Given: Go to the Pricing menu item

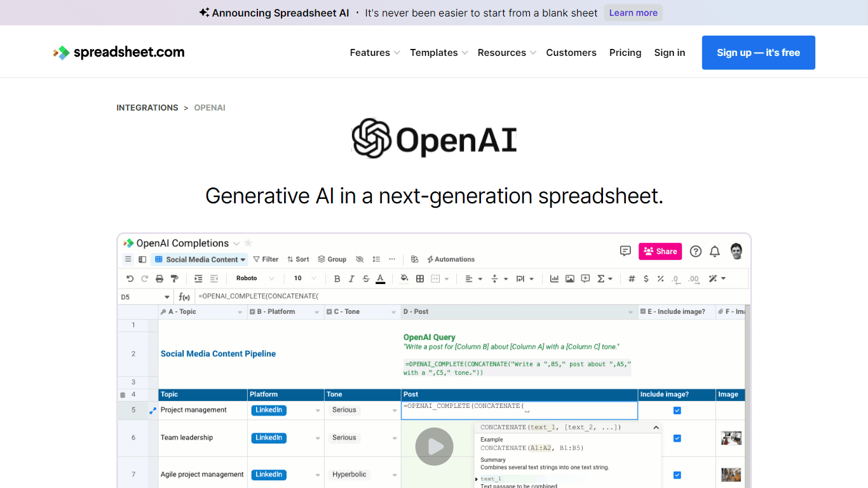Looking at the screenshot, I should click(x=625, y=52).
